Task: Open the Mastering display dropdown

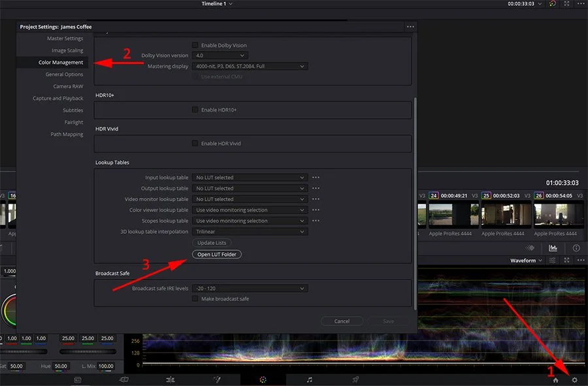Action: click(x=250, y=66)
